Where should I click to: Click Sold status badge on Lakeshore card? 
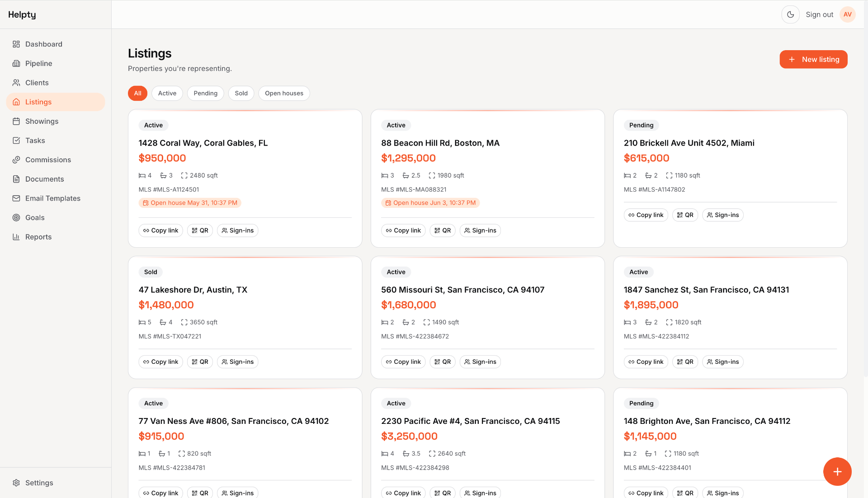(151, 272)
